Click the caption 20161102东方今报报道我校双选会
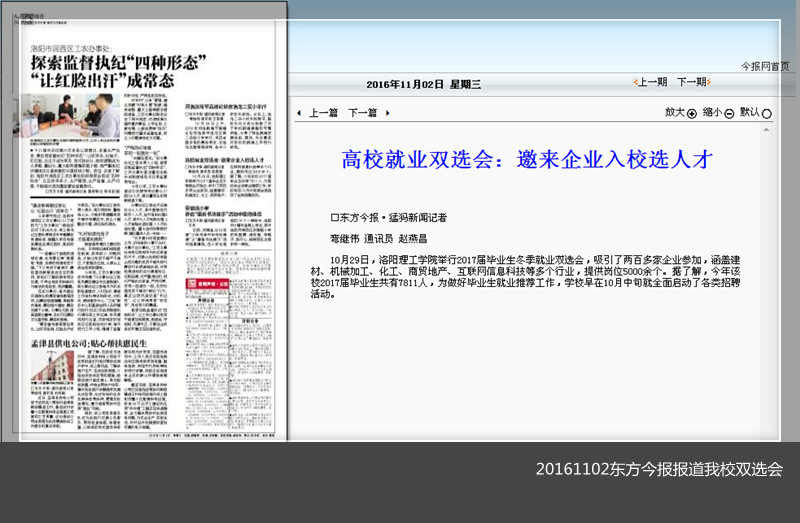 coord(659,469)
